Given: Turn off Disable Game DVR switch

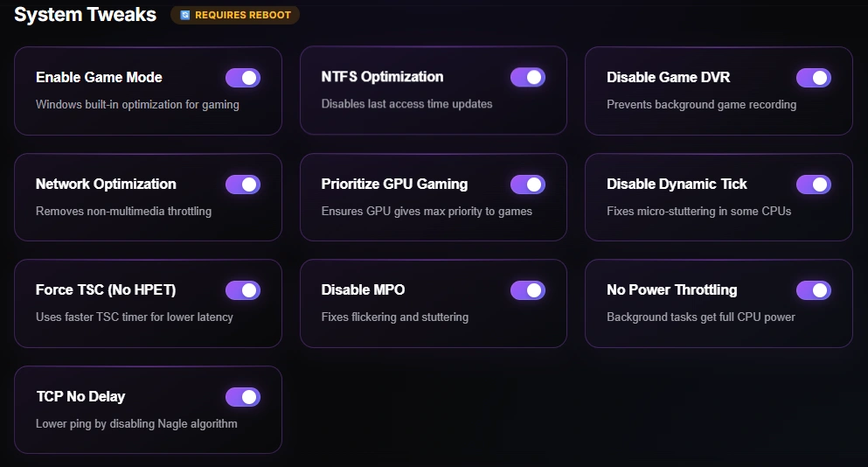Looking at the screenshot, I should [813, 78].
